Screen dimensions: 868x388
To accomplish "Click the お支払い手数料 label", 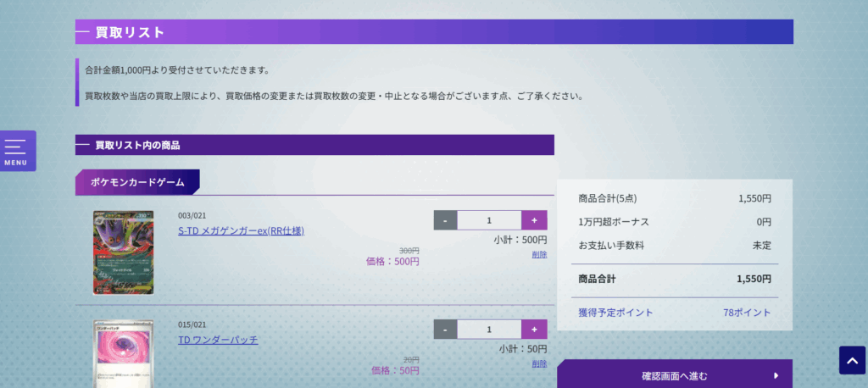I will pyautogui.click(x=611, y=245).
